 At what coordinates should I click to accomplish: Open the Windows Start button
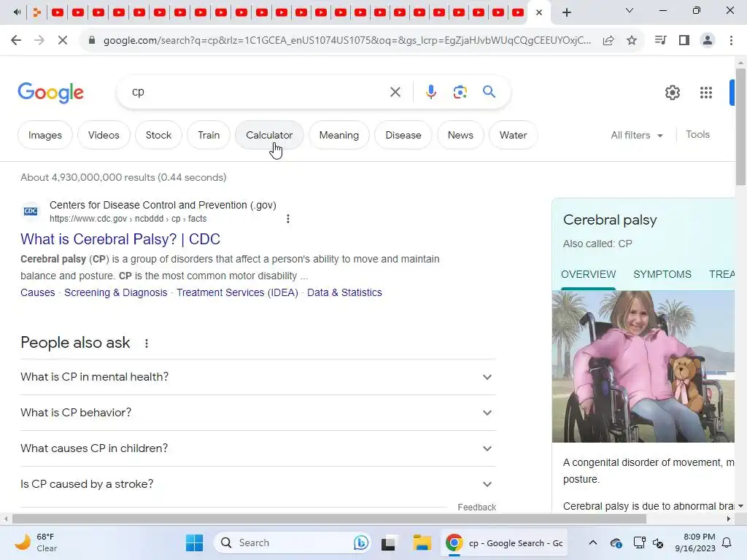click(194, 542)
